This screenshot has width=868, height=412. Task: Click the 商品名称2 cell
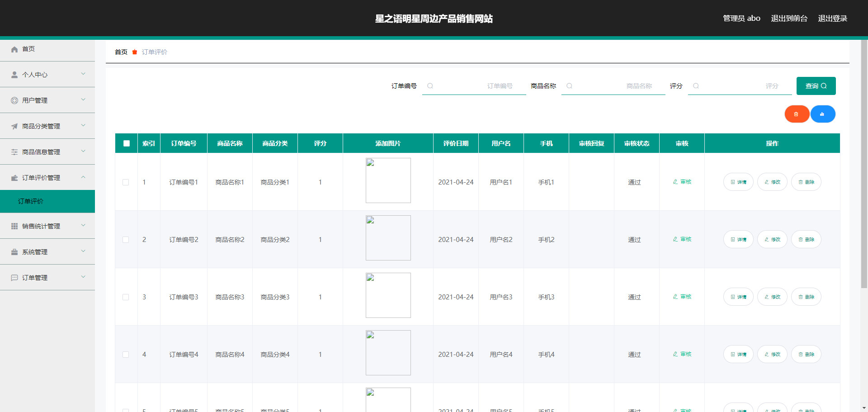click(230, 240)
